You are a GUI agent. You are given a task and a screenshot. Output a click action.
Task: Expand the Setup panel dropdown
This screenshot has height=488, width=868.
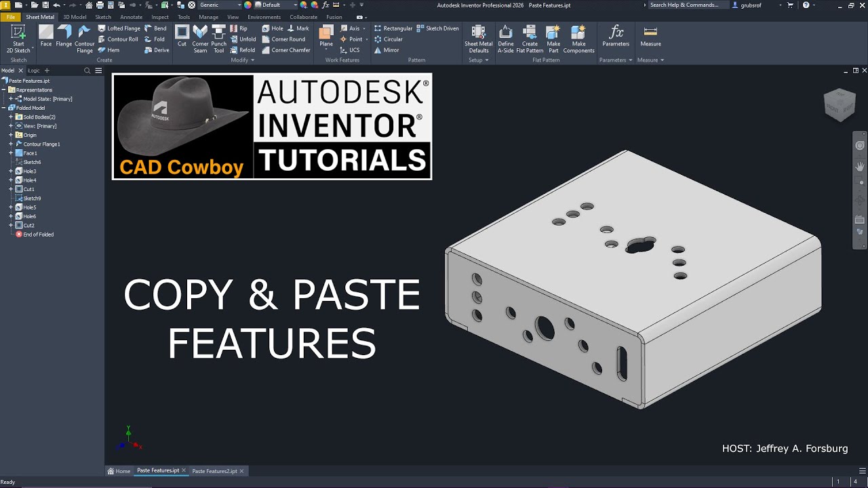coord(478,60)
